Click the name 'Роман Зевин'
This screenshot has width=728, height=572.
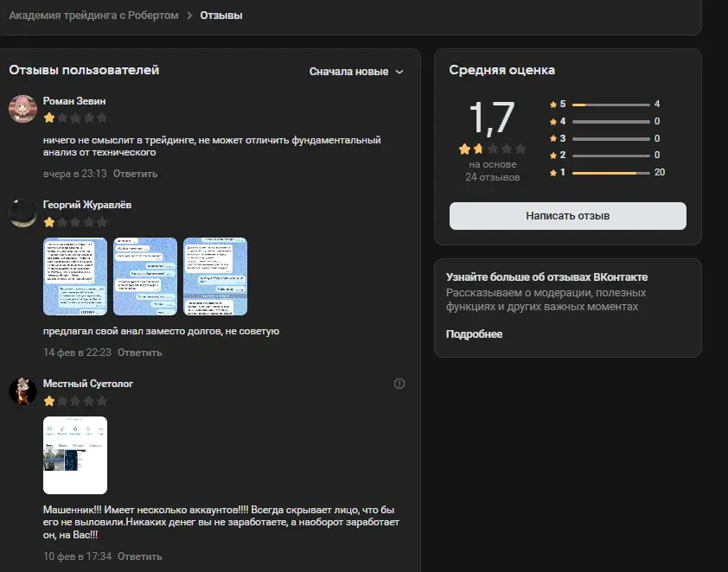click(74, 101)
